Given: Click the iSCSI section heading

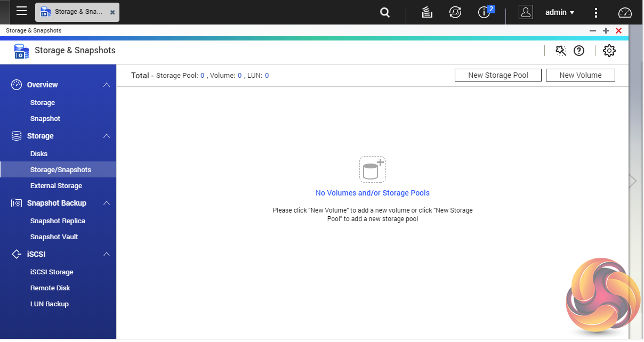Looking at the screenshot, I should pos(36,254).
